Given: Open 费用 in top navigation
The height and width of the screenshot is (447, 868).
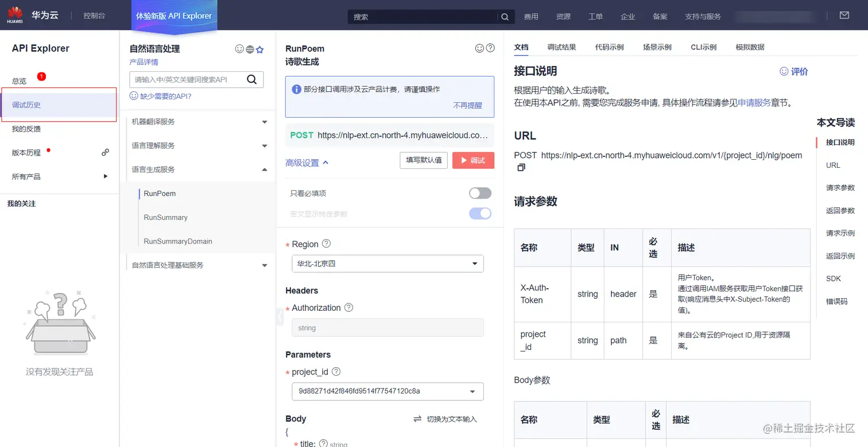Looking at the screenshot, I should click(x=531, y=17).
